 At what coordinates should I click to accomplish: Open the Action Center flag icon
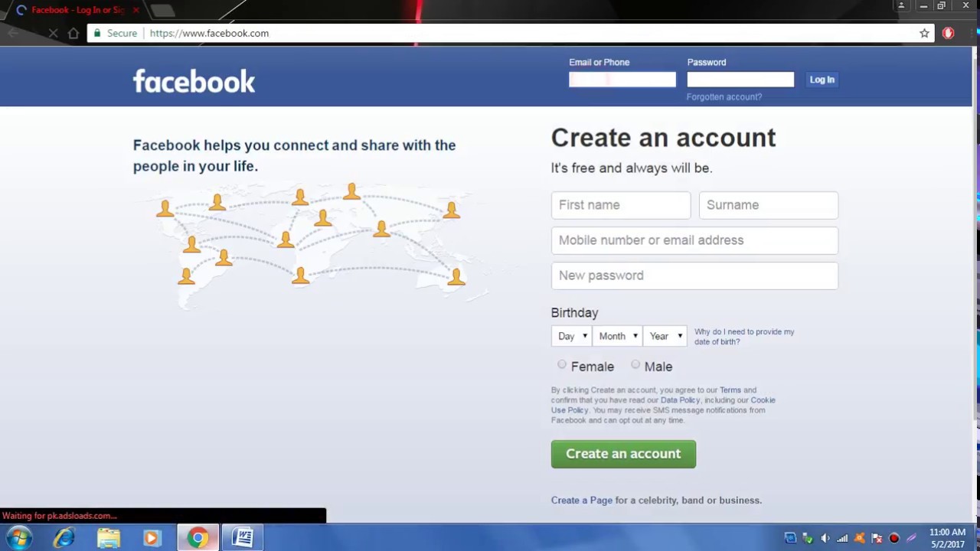click(877, 538)
